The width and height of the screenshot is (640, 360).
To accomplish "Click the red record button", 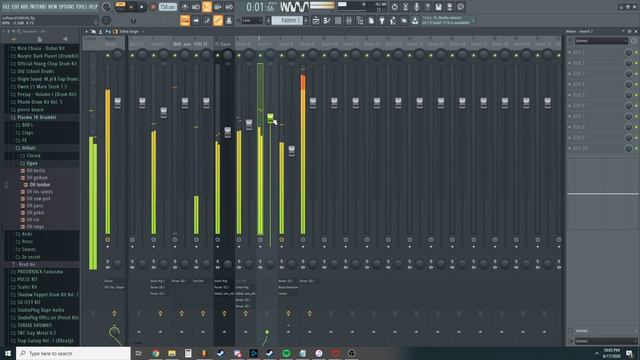I will 153,7.
